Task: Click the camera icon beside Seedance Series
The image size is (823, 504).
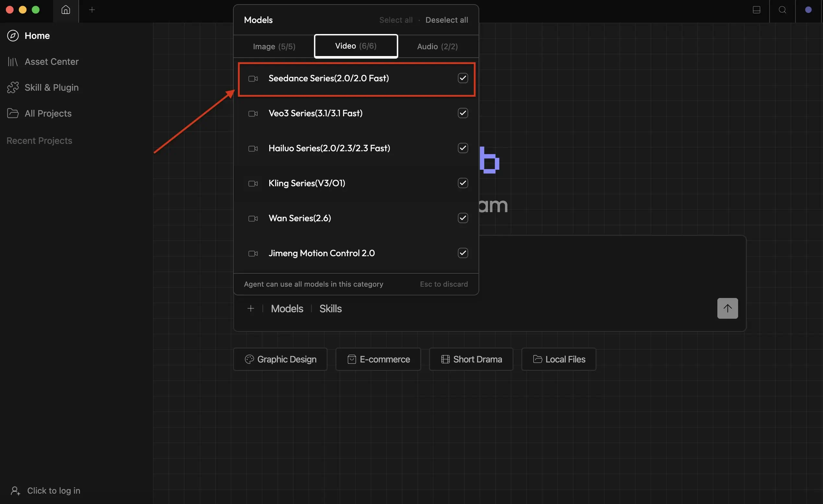Action: coord(253,78)
